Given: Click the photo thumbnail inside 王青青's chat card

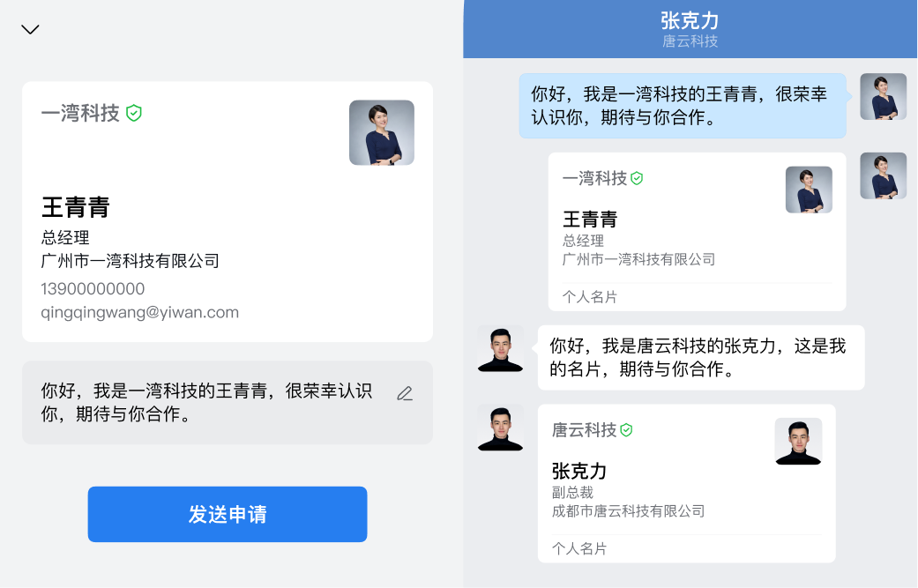Looking at the screenshot, I should (809, 190).
